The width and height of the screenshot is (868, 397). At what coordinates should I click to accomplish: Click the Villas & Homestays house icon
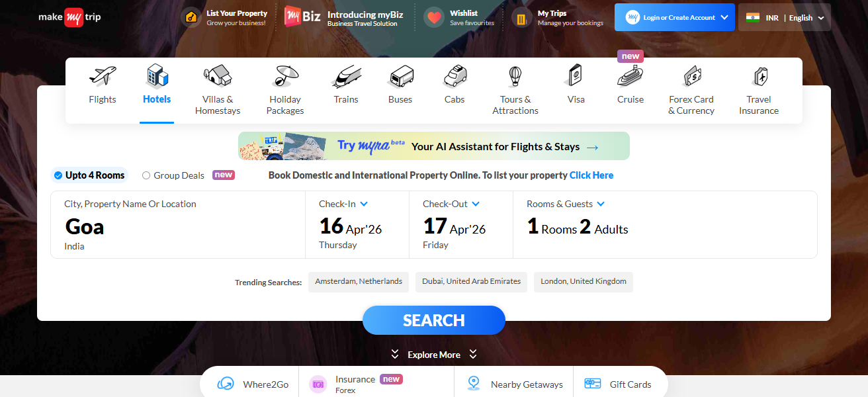click(x=218, y=75)
